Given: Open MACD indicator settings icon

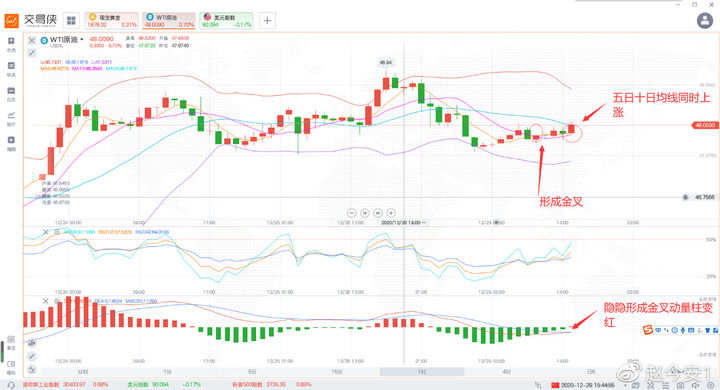Looking at the screenshot, I should click(x=57, y=301).
